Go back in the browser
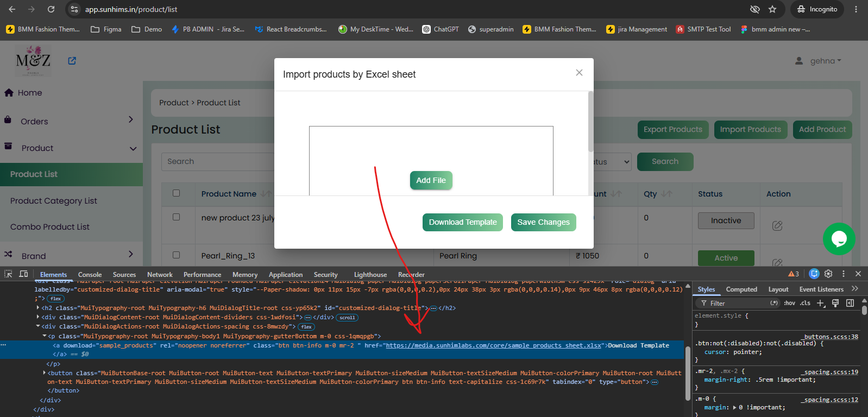Viewport: 868px width, 417px height. (12, 9)
